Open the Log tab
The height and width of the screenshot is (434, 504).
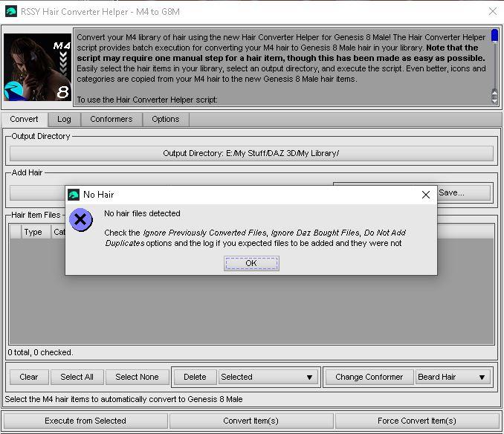64,119
